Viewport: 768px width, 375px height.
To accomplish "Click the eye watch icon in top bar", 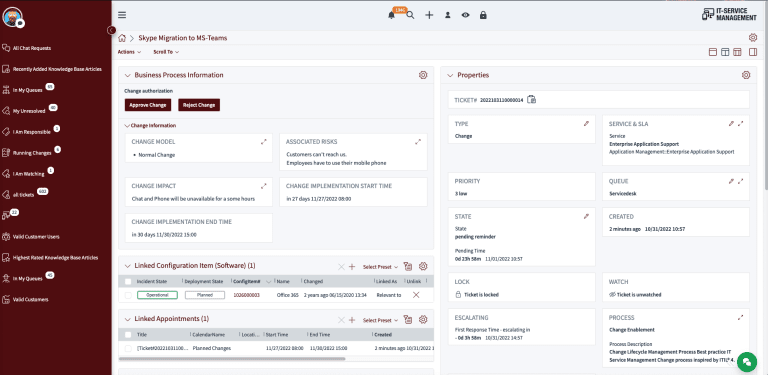I will click(x=465, y=15).
